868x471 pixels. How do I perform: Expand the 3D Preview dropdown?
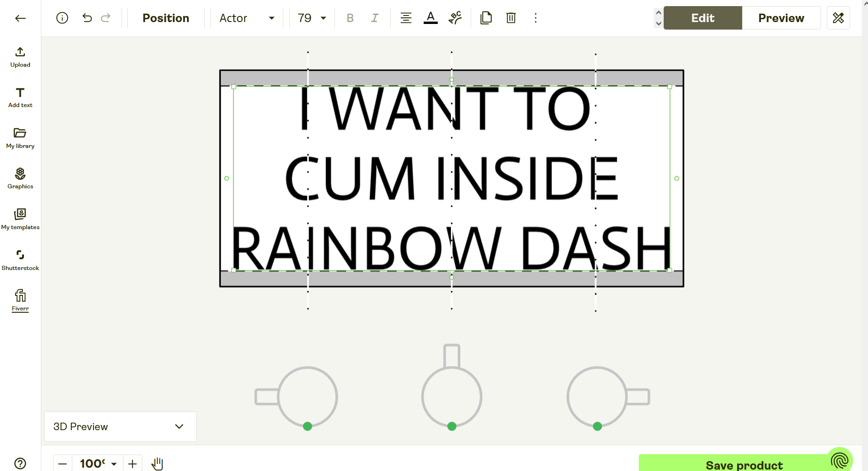coord(120,426)
